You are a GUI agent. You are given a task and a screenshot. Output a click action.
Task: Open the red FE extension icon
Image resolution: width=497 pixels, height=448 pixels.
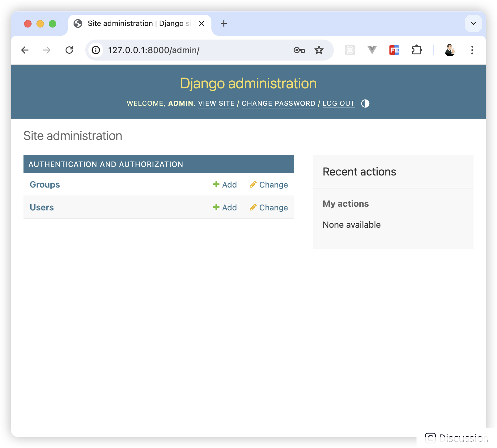pyautogui.click(x=394, y=50)
